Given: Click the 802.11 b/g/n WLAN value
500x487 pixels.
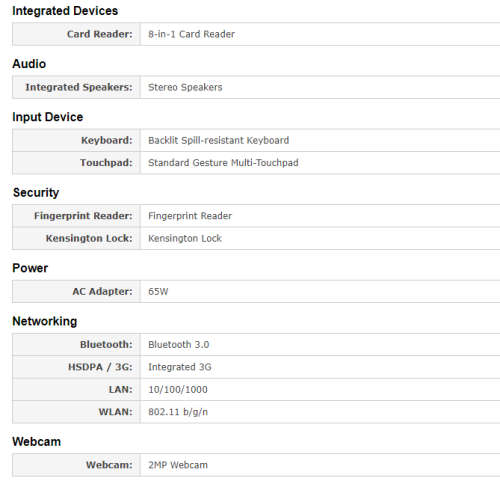Looking at the screenshot, I should pyautogui.click(x=178, y=412).
